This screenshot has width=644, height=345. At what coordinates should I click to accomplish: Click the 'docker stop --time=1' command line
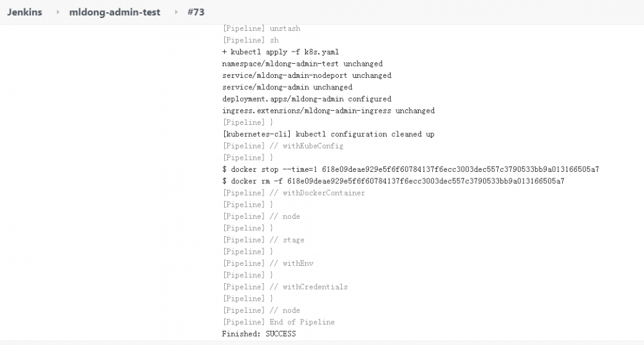(x=410, y=169)
